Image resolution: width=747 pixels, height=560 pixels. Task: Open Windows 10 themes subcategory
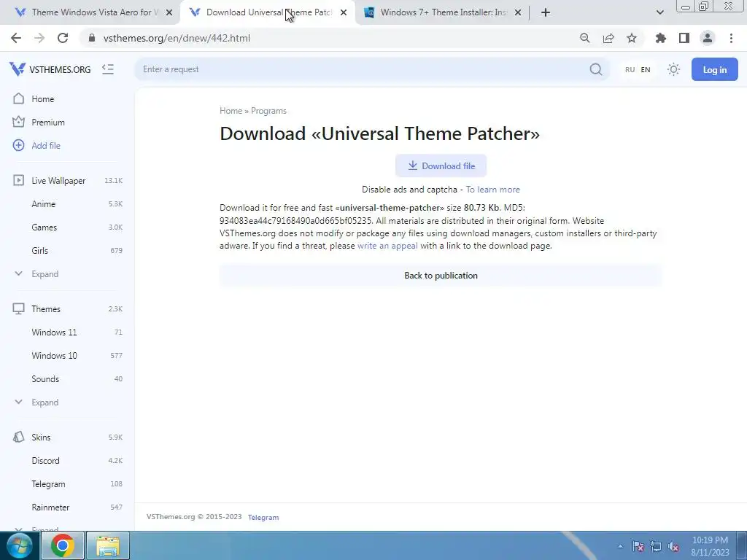tap(54, 356)
